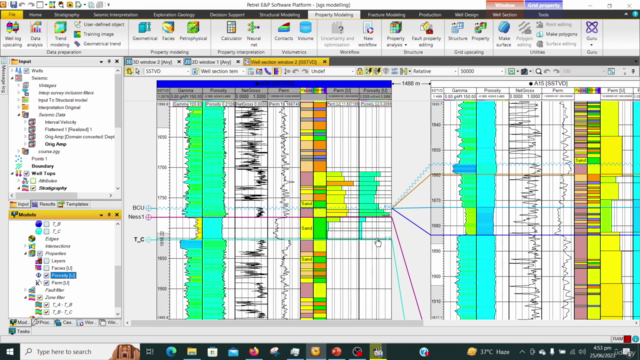
Task: Open Property analysis tool
Action: (x=396, y=34)
